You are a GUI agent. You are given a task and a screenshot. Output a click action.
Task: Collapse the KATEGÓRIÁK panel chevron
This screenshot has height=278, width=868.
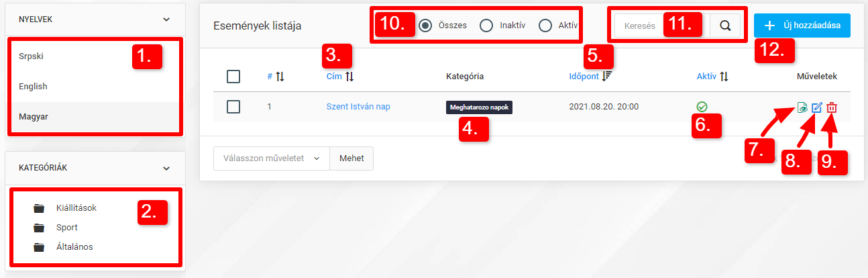point(166,169)
